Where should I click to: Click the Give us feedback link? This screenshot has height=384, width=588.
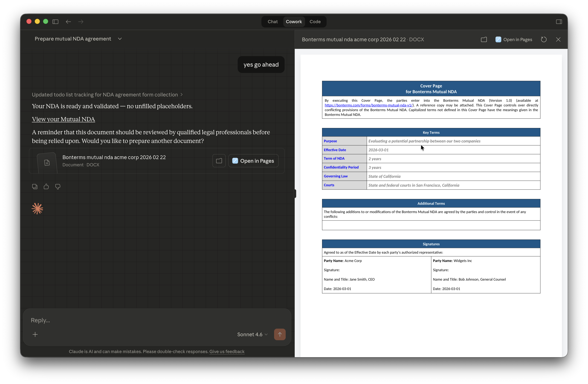226,351
